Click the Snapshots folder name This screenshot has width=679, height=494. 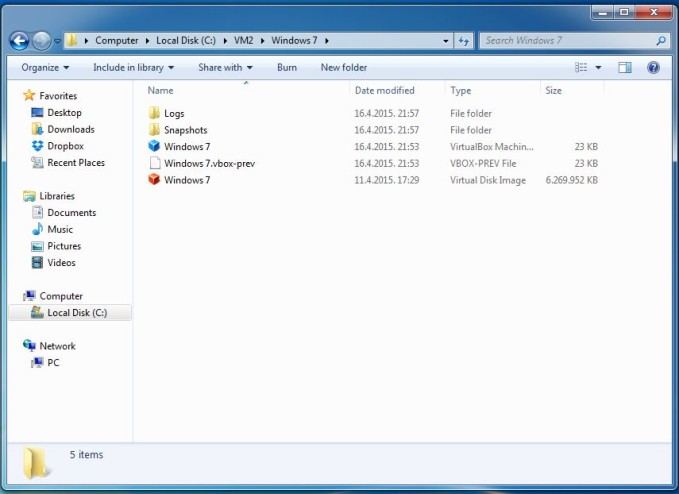tap(186, 130)
